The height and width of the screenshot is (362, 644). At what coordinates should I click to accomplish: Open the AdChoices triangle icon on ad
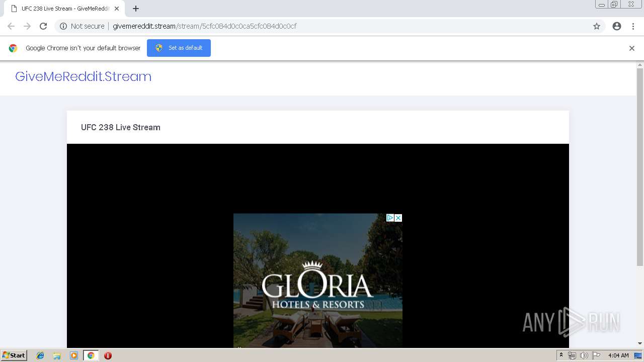tap(390, 218)
